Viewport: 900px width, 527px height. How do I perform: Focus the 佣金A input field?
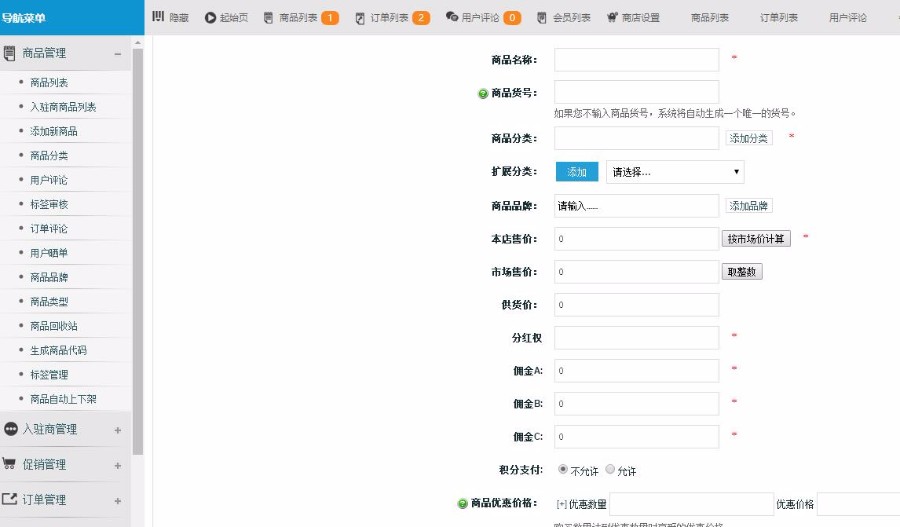636,371
